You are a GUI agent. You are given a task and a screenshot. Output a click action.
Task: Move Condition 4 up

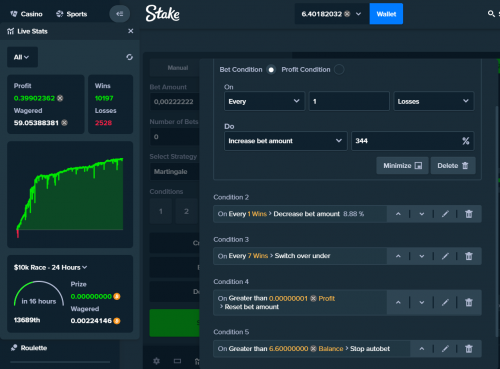[x=398, y=302]
